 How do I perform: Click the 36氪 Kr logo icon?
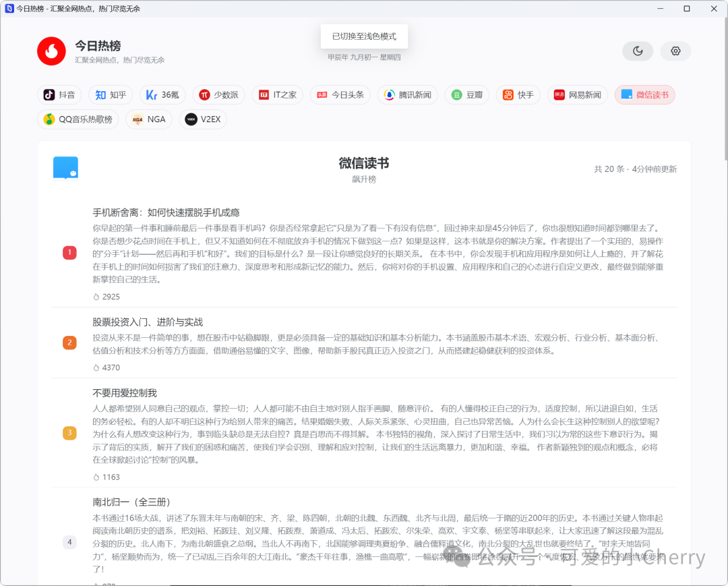pyautogui.click(x=152, y=94)
